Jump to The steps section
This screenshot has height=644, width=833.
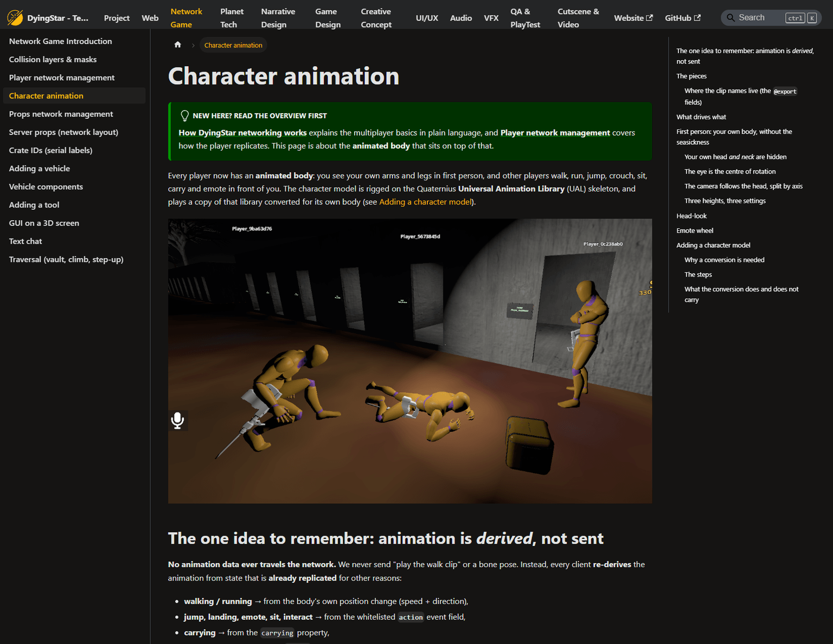[x=698, y=274]
